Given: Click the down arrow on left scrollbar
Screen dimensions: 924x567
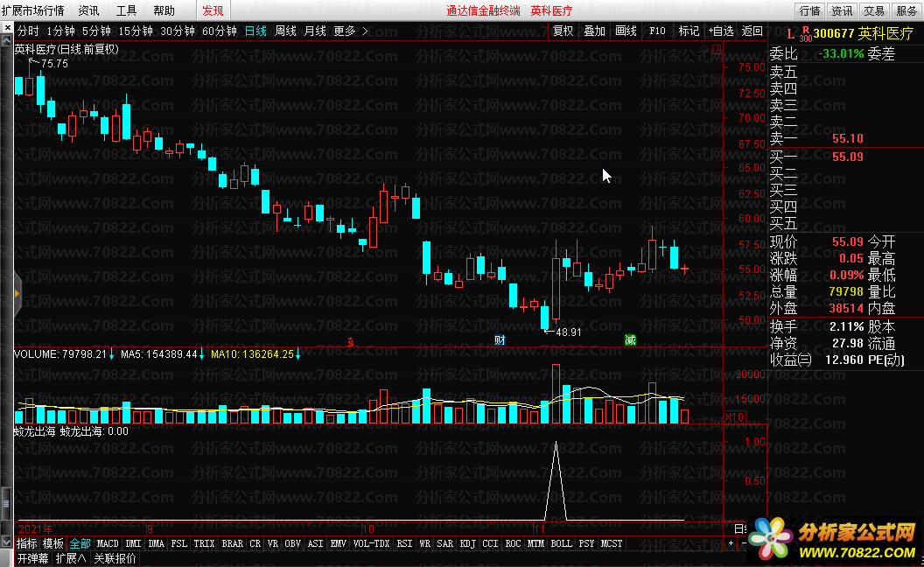Looking at the screenshot, I should tap(6, 541).
